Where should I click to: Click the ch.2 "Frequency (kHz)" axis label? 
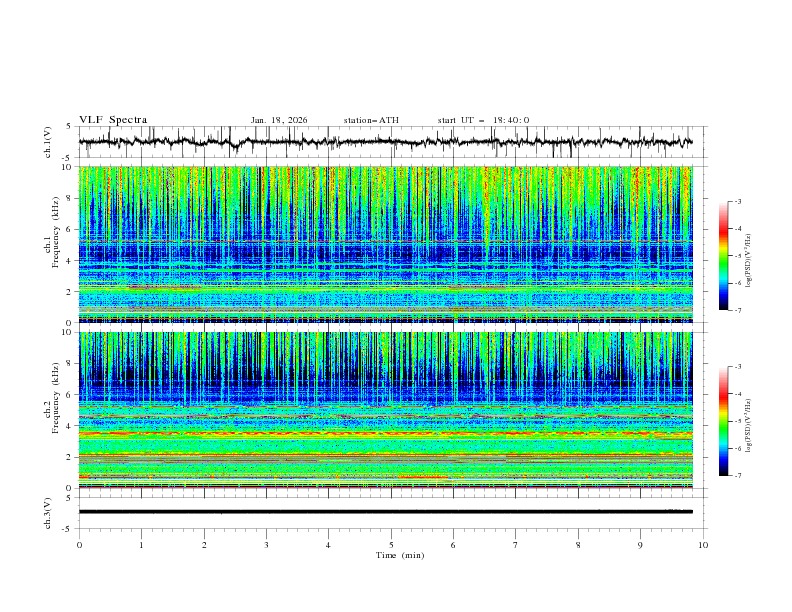tap(56, 399)
